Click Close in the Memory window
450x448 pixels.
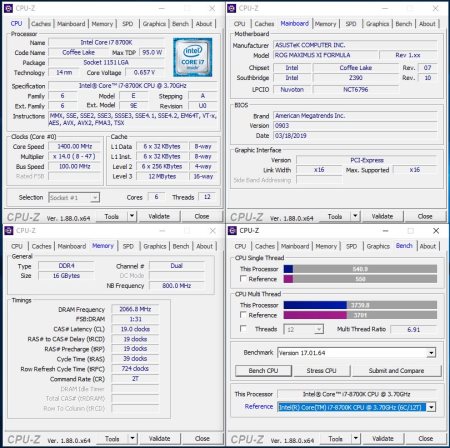pos(202,438)
